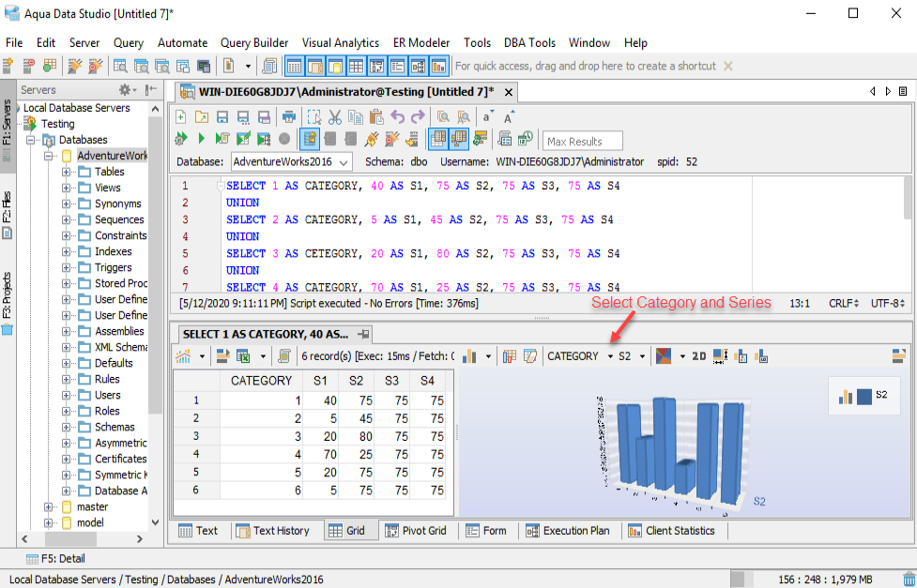Click the Paste clipboard icon

tap(376, 117)
